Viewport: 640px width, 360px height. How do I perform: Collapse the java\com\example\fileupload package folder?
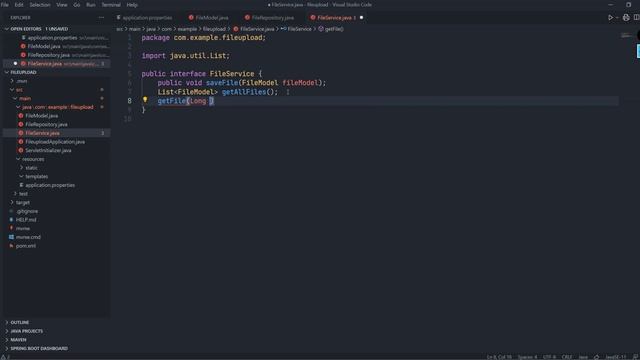tap(18, 107)
